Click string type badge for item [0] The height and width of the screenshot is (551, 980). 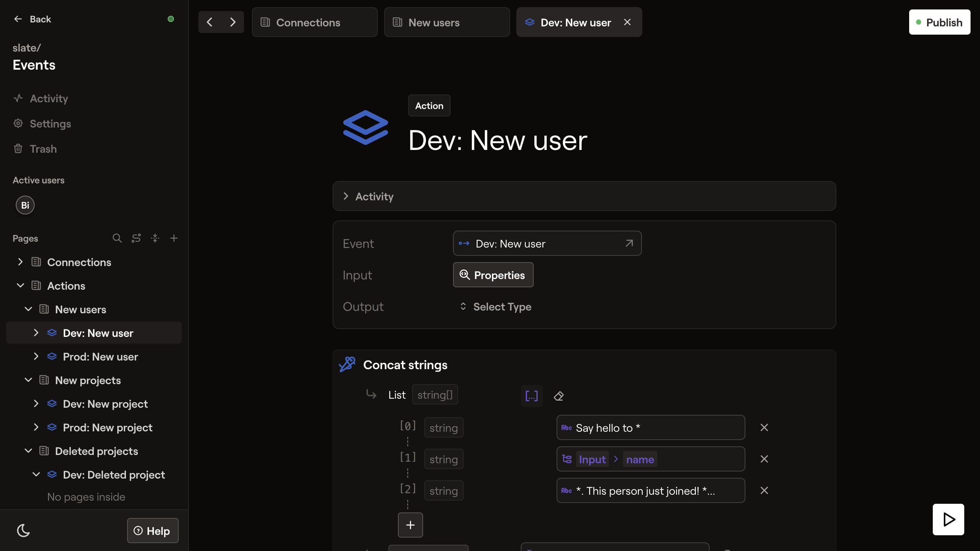click(444, 427)
